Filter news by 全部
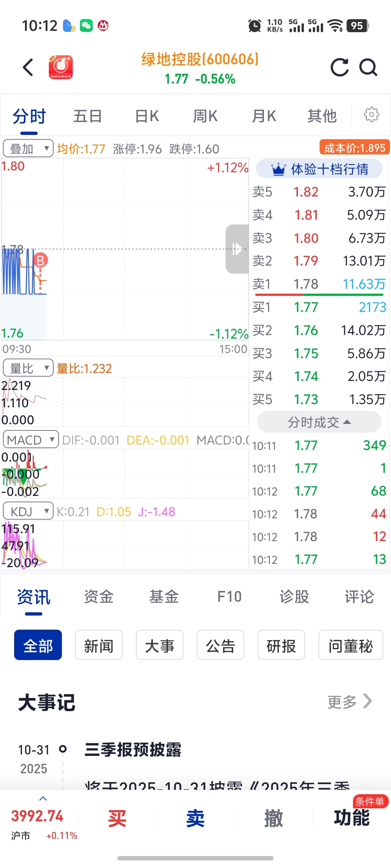This screenshot has width=391, height=868. pyautogui.click(x=38, y=645)
